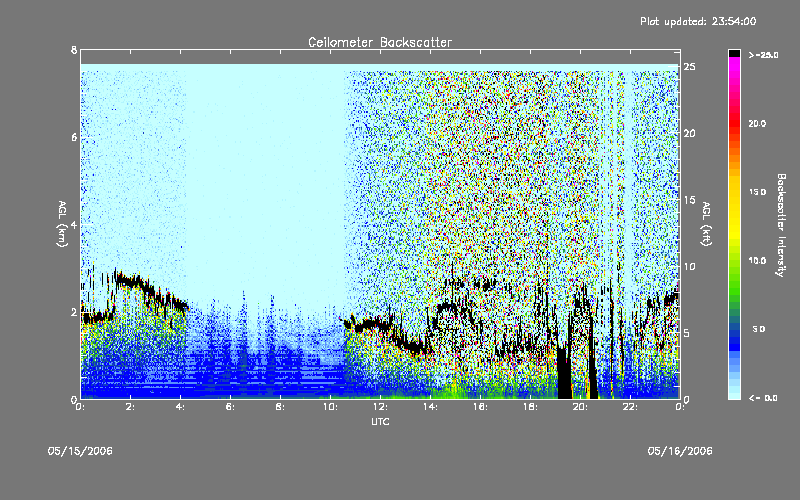Viewport: 800px width, 500px height.
Task: Click the 6 km altitude tick label
Action: tap(74, 137)
